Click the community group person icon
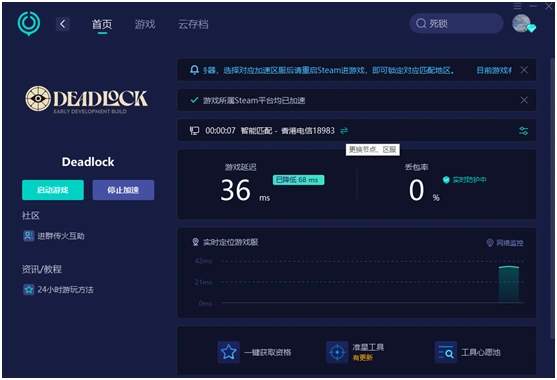557x380 pixels. click(x=28, y=236)
